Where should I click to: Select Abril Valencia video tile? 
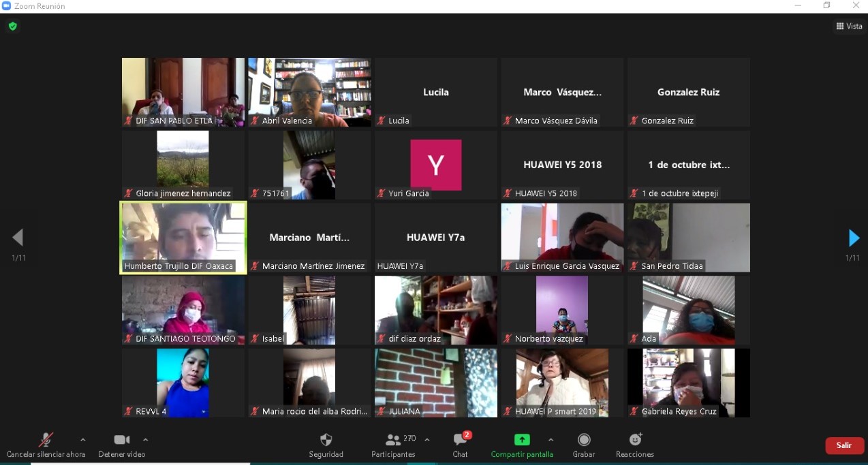(x=309, y=92)
